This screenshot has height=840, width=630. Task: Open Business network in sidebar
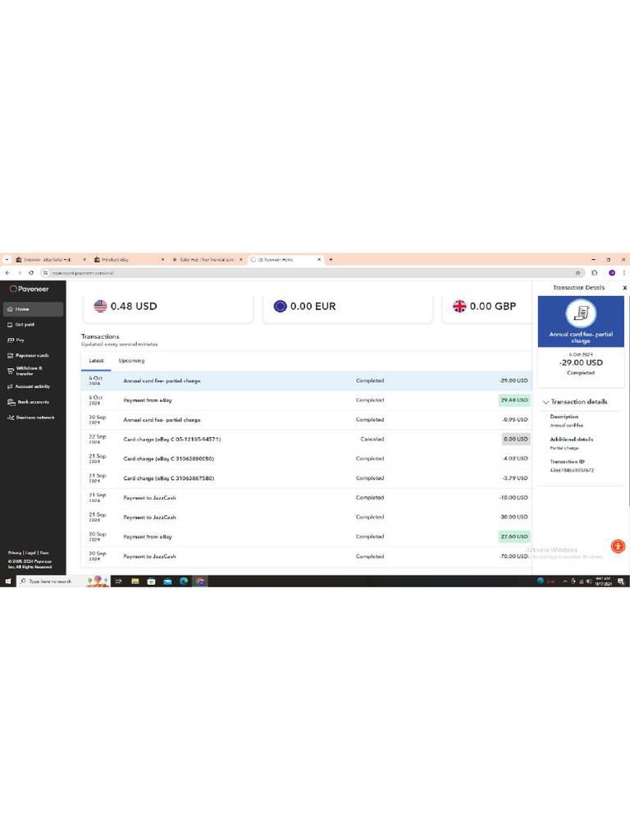pos(33,418)
